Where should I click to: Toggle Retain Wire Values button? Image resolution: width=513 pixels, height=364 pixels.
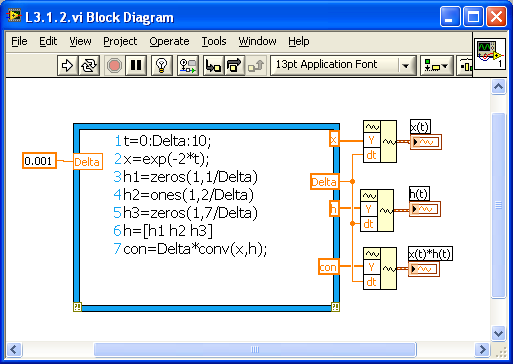[188, 65]
